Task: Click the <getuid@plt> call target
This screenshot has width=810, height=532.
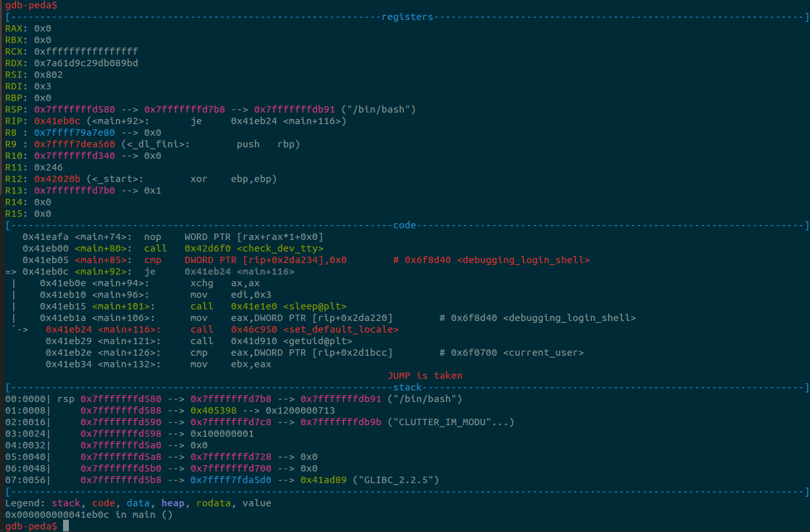Action: tap(318, 341)
